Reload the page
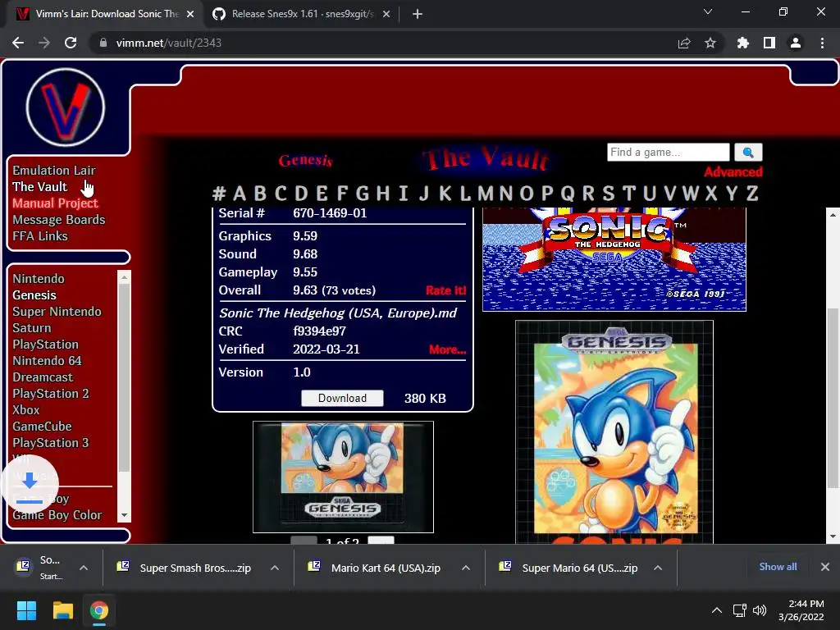Viewport: 840px width, 630px height. tap(71, 43)
